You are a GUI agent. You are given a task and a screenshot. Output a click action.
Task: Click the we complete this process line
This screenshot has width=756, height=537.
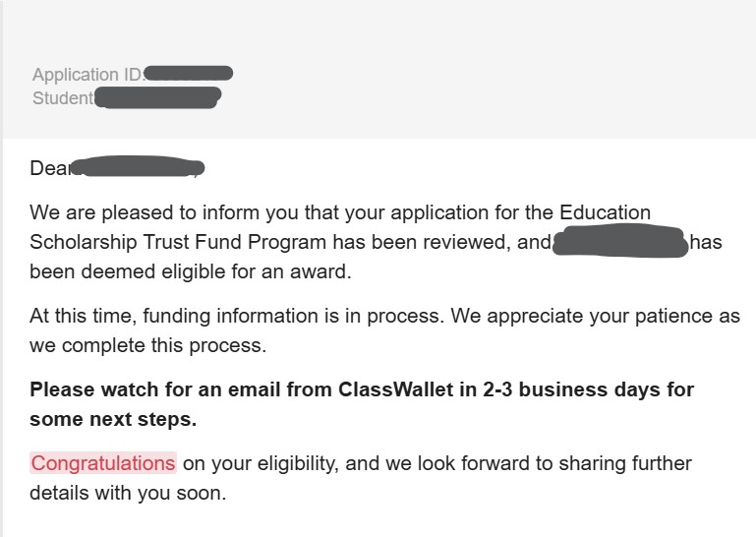147,346
